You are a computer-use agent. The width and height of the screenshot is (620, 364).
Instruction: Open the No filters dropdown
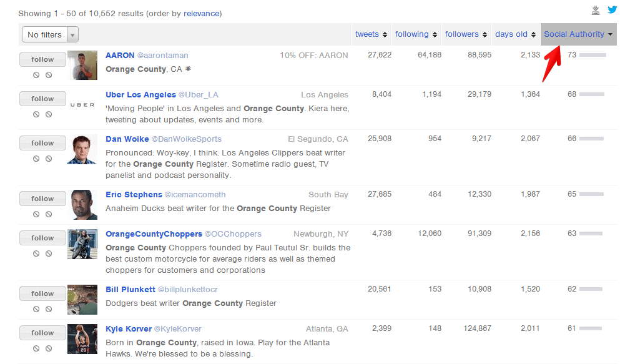[x=50, y=35]
